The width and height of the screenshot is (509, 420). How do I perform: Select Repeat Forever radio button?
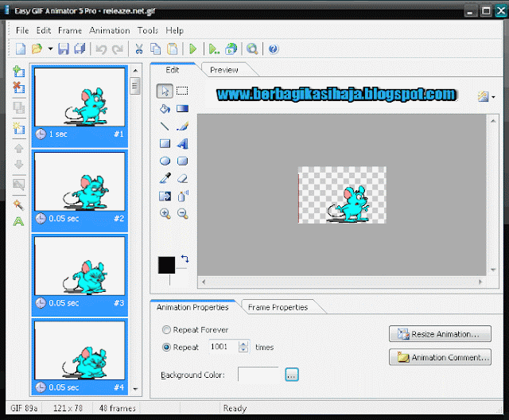[x=166, y=330]
